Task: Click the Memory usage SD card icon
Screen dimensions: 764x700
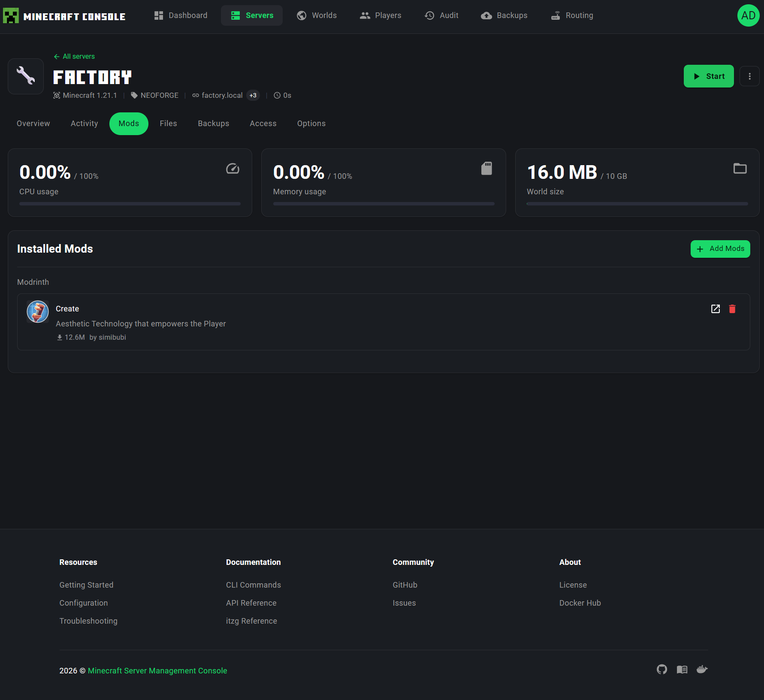Action: pyautogui.click(x=486, y=169)
